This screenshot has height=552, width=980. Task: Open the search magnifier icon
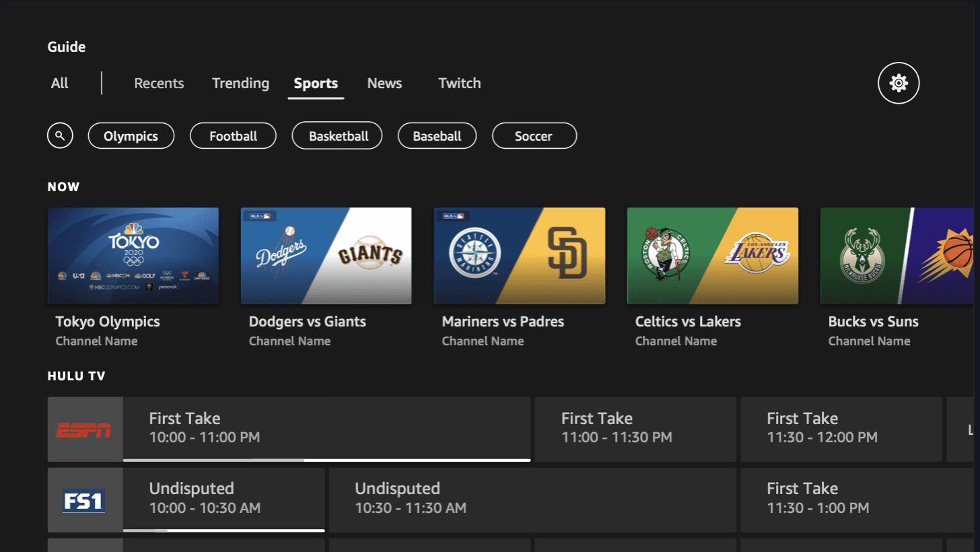pyautogui.click(x=60, y=136)
